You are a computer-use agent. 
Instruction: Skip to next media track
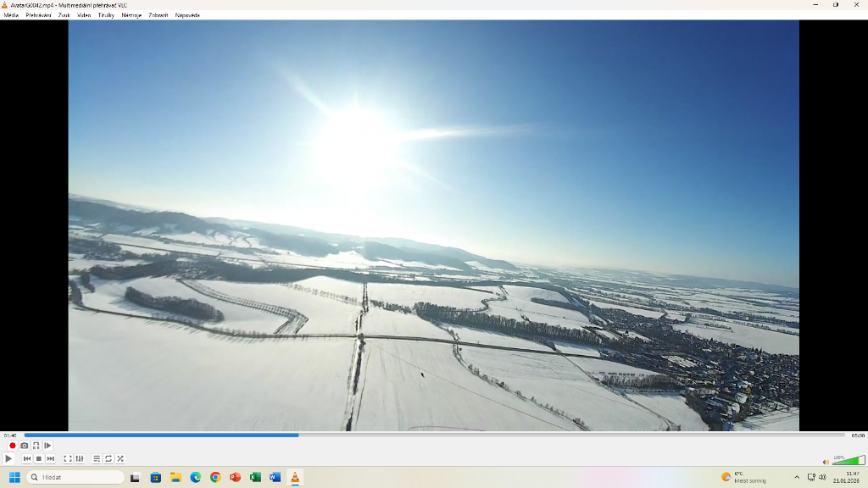(x=51, y=458)
